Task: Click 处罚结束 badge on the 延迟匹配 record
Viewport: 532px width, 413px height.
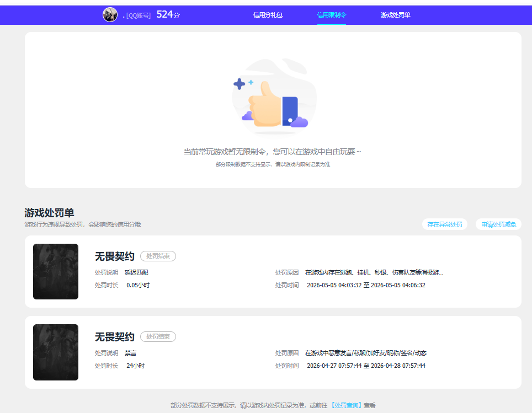Action: 158,256
